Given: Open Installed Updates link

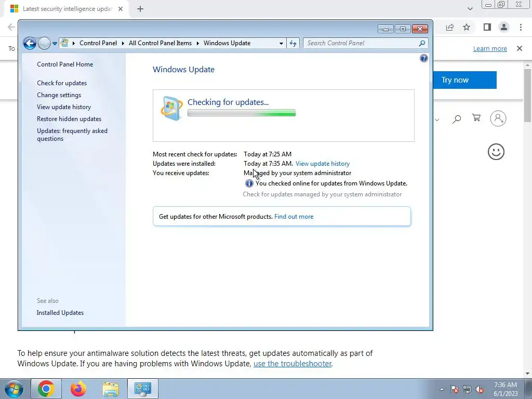Looking at the screenshot, I should pyautogui.click(x=60, y=313).
